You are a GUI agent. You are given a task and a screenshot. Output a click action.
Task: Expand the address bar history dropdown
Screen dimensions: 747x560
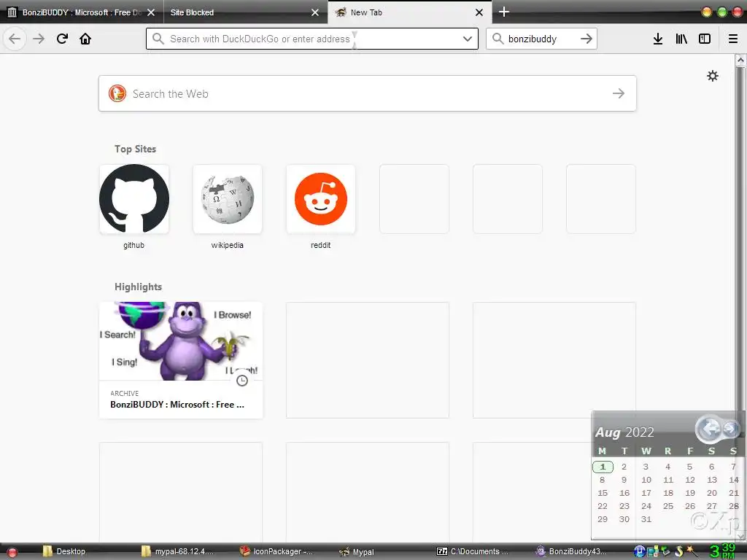tap(468, 39)
